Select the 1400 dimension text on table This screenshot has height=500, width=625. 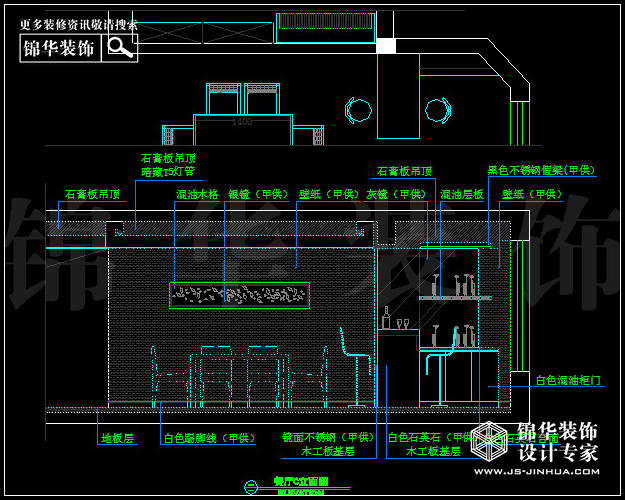[241, 122]
